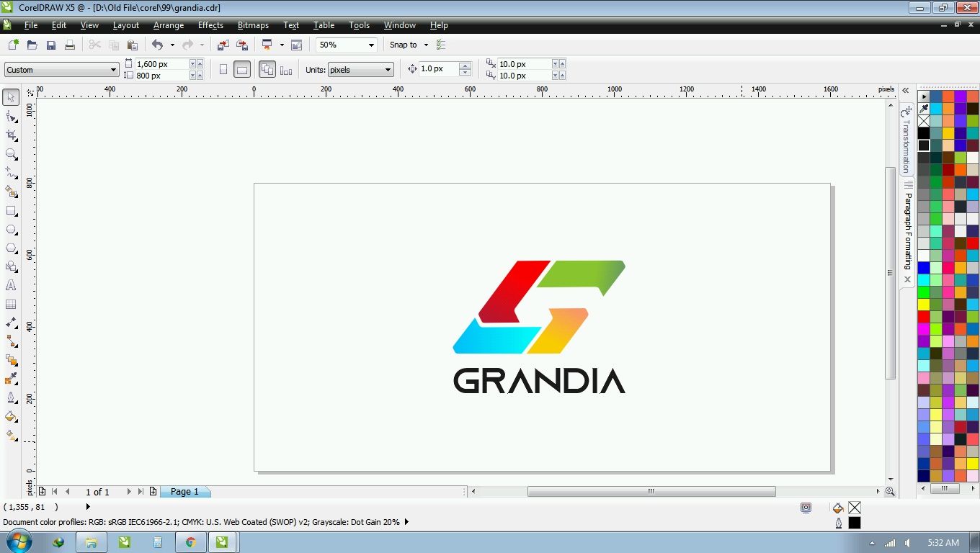Select the Rectangle tool
980x553 pixels.
pyautogui.click(x=11, y=211)
